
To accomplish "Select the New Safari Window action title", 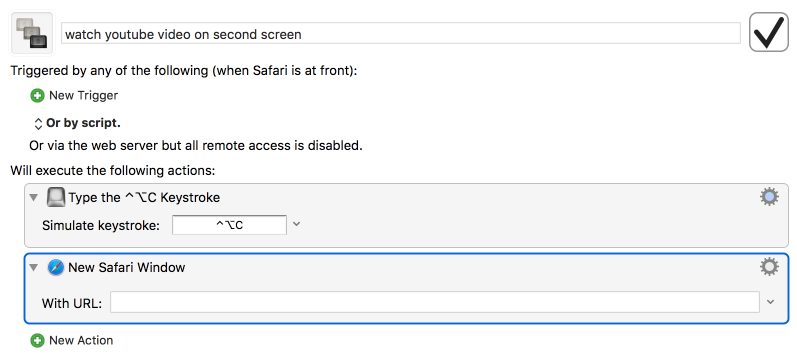I will [x=127, y=267].
